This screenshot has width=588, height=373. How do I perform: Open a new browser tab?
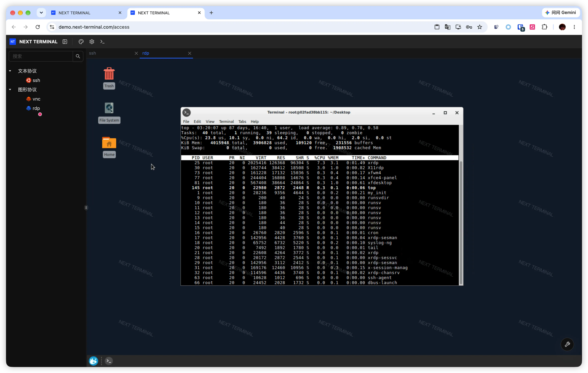click(211, 13)
